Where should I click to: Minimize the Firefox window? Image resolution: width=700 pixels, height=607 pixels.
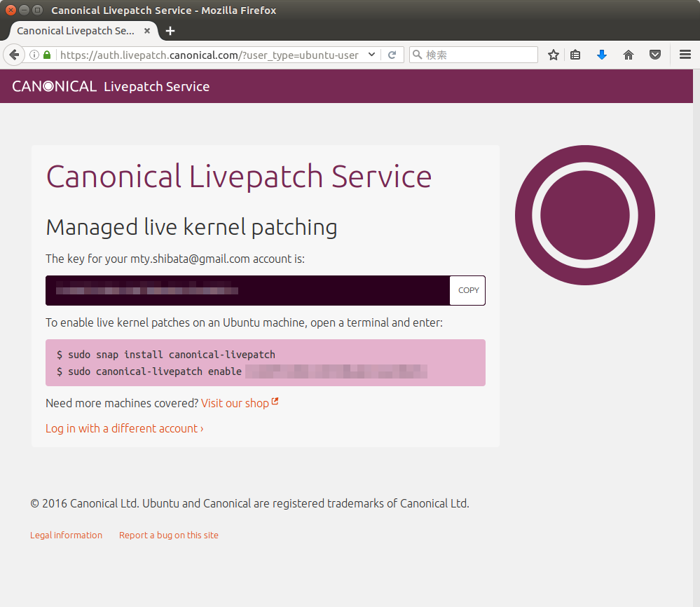pyautogui.click(x=24, y=10)
